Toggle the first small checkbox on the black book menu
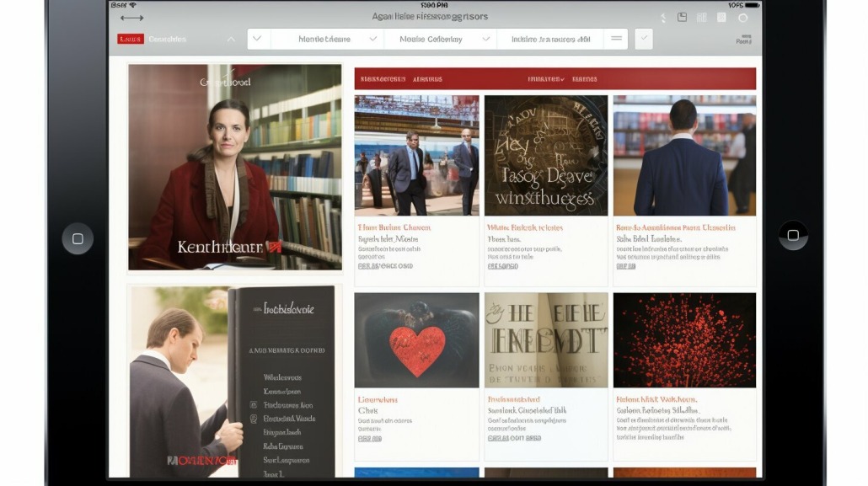The height and width of the screenshot is (486, 868). point(254,405)
